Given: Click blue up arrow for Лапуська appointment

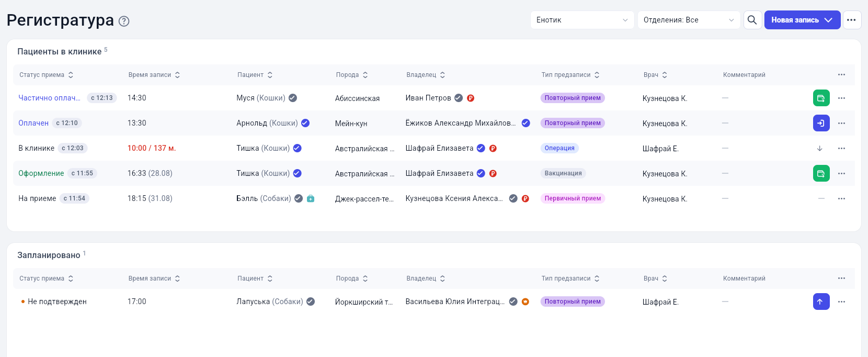Looking at the screenshot, I should click(x=821, y=302).
